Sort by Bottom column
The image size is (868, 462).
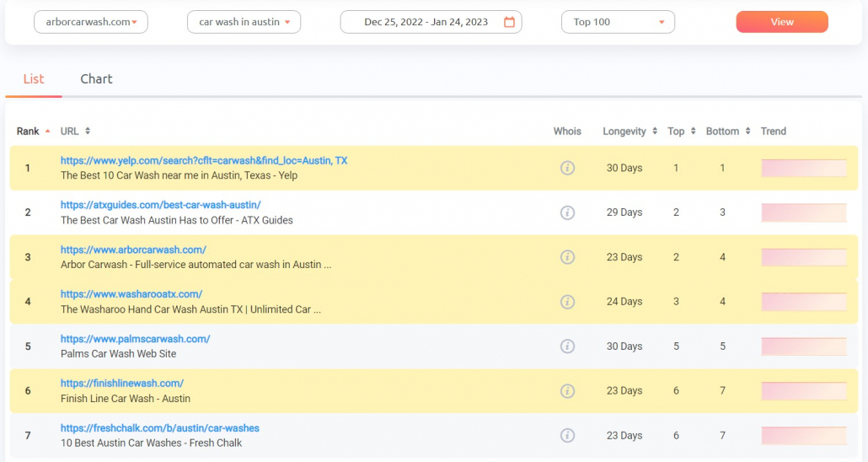pyautogui.click(x=747, y=132)
